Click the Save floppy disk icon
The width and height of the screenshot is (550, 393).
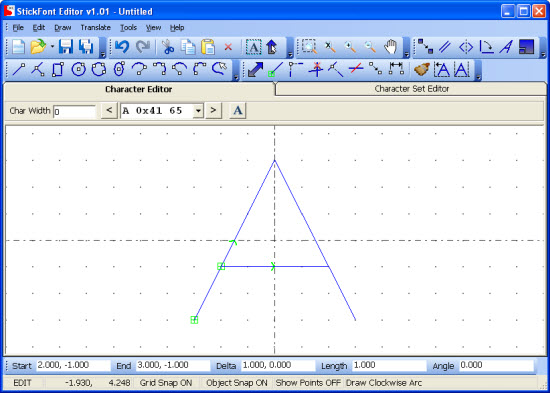click(x=66, y=47)
